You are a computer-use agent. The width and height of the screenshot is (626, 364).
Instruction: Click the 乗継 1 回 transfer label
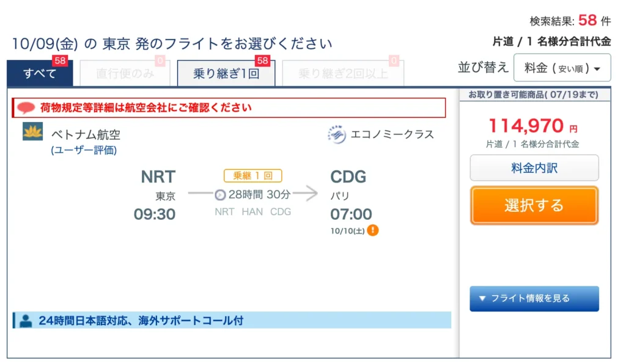tap(252, 175)
